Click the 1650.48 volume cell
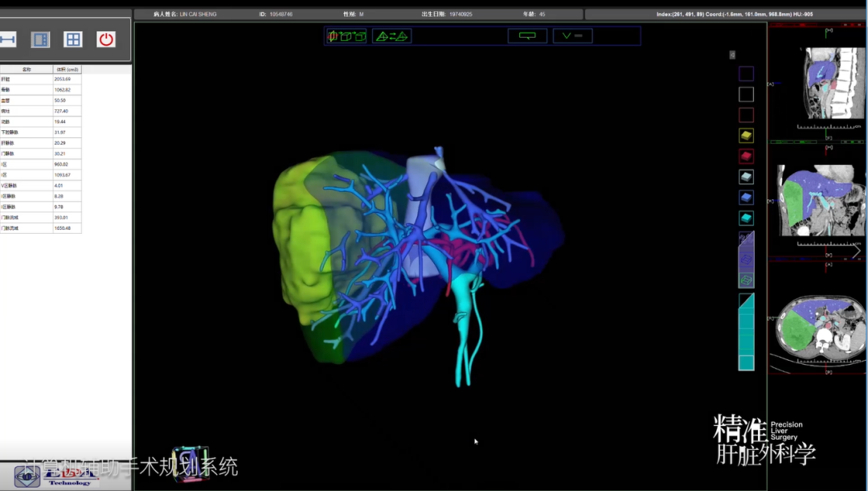 (x=63, y=228)
